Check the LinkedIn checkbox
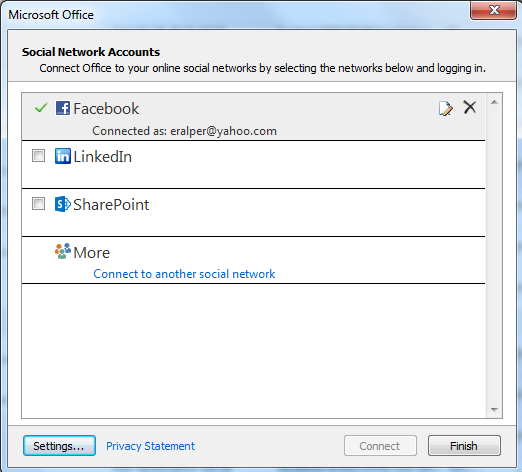The height and width of the screenshot is (472, 522). (38, 156)
